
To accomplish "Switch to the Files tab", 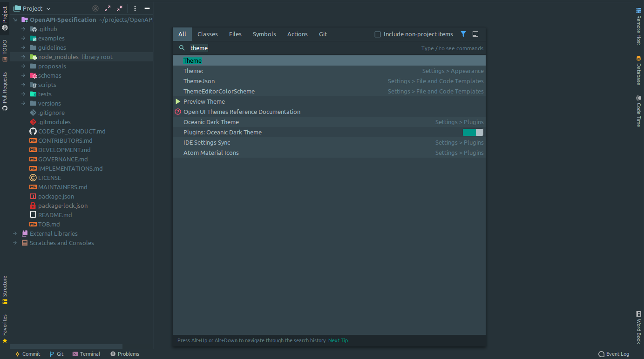I will (235, 34).
